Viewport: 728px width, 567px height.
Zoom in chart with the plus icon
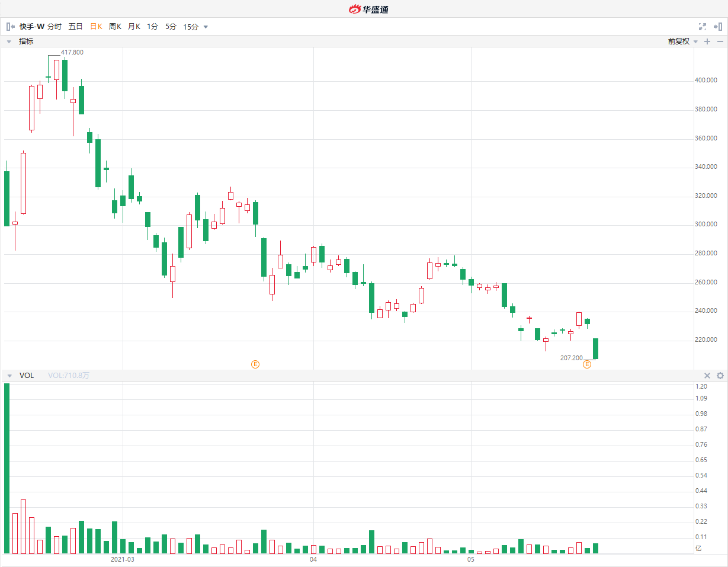click(707, 41)
